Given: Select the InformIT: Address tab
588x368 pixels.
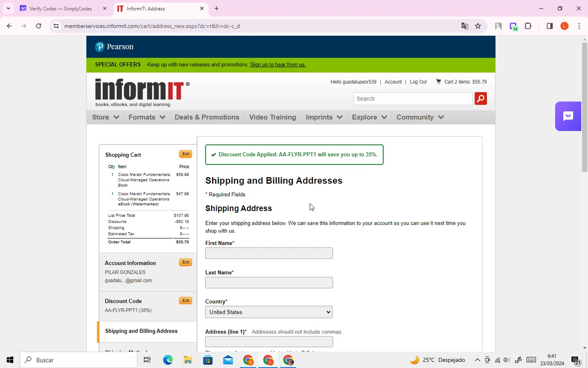Looking at the screenshot, I should pos(161,9).
